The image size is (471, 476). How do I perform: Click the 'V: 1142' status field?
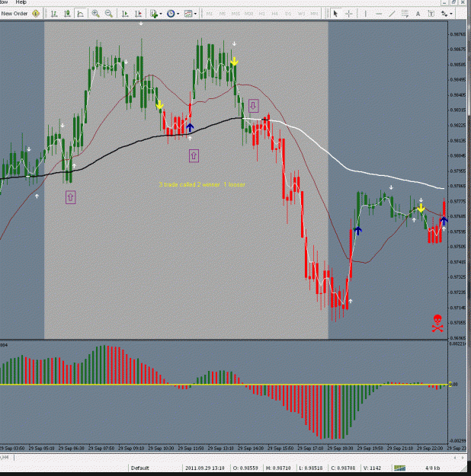(x=372, y=468)
